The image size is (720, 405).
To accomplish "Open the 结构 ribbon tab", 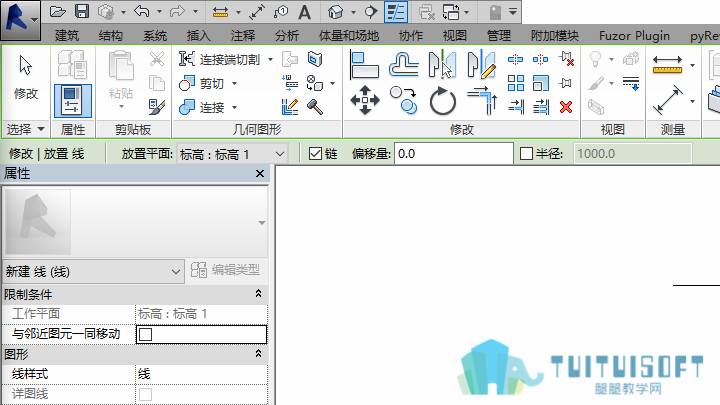I will [x=111, y=35].
